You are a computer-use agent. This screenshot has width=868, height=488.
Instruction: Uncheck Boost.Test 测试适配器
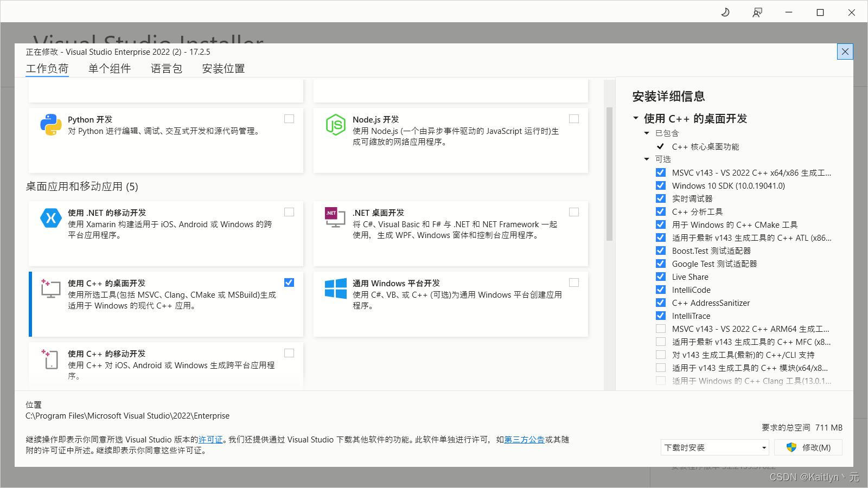[x=660, y=251]
